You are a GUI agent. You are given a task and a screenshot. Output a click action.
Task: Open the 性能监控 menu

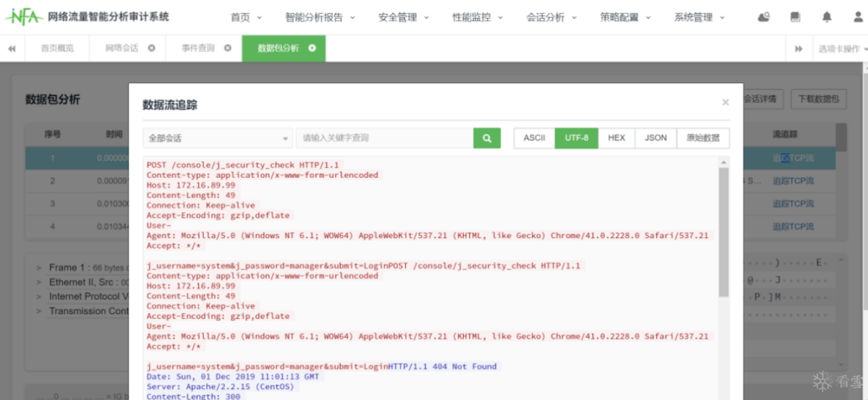[477, 17]
